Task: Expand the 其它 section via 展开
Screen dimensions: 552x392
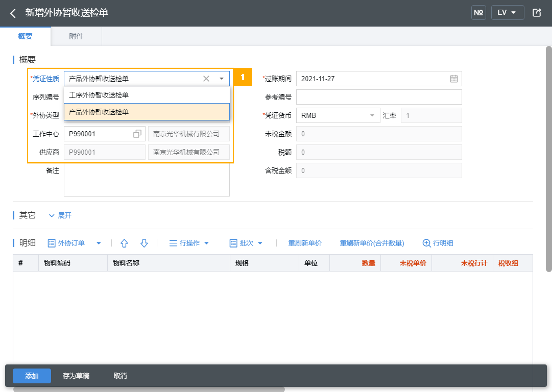Action: click(x=60, y=215)
